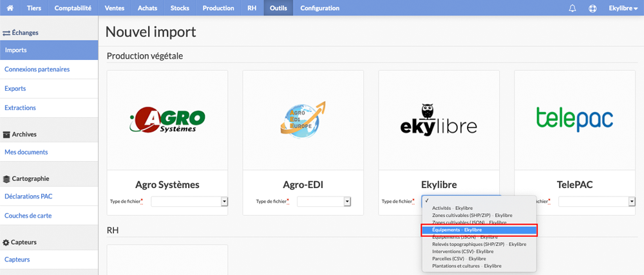Open Agro-EDI file type dropdown
The width and height of the screenshot is (644, 275).
point(324,202)
